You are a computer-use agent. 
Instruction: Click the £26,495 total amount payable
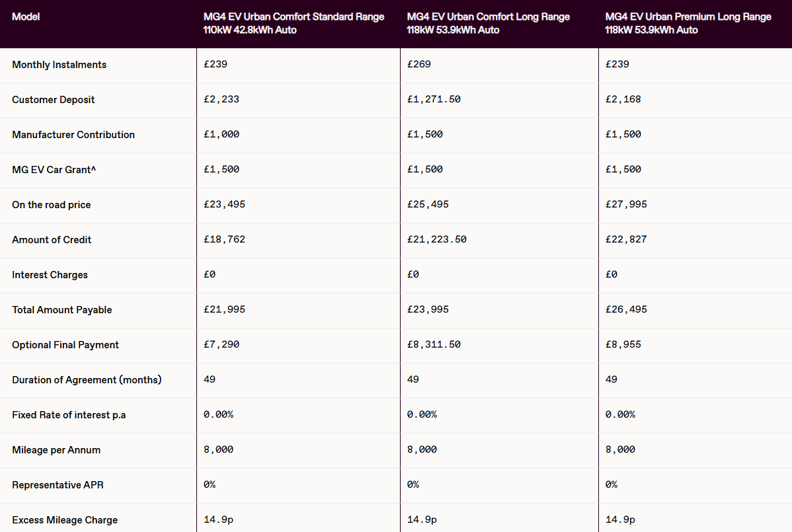click(x=626, y=309)
